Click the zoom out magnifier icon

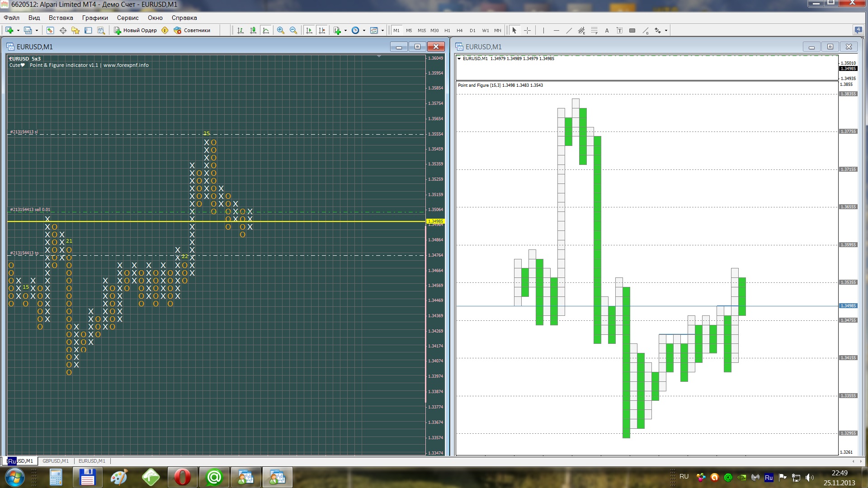tap(293, 30)
